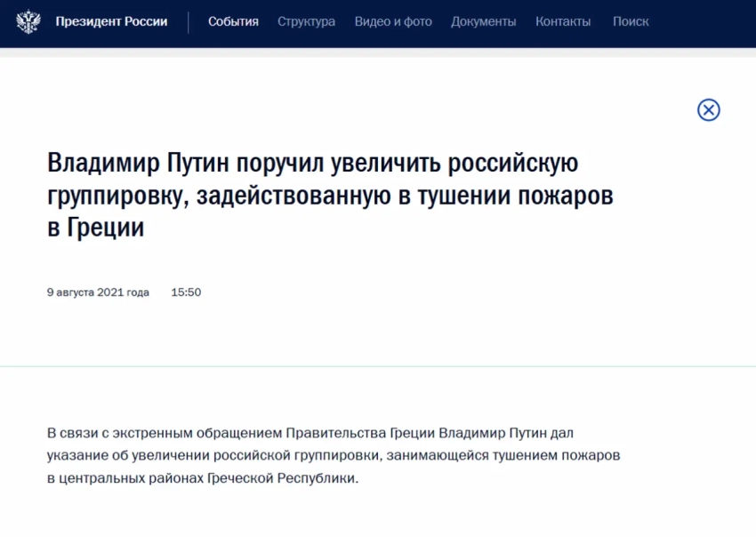
Task: Click the 15:50 publication time
Action: tap(186, 293)
